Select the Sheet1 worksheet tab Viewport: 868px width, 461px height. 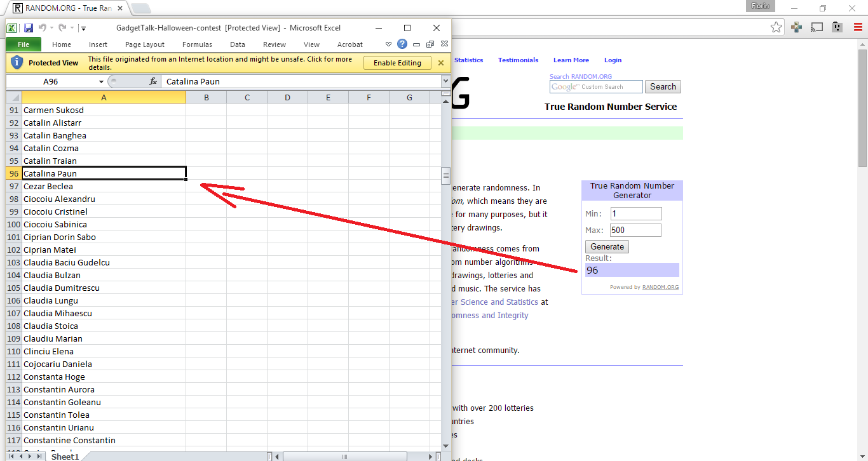[x=65, y=457]
